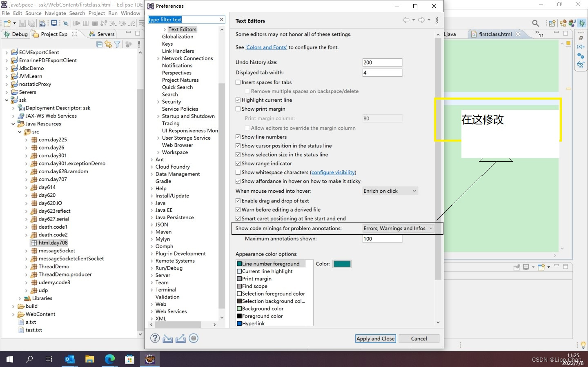The width and height of the screenshot is (588, 367).
Task: Click the binary 010 file toolbar icon
Action: tap(42, 23)
